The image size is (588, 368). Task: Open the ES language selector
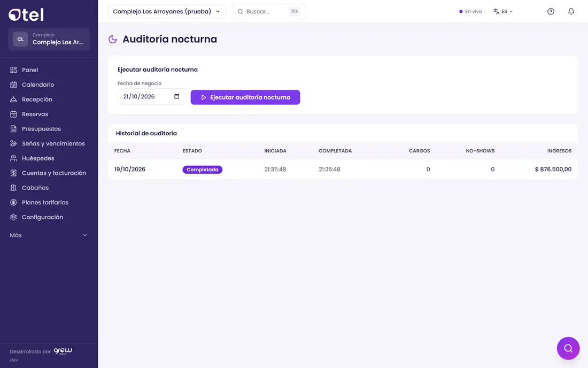click(x=503, y=11)
